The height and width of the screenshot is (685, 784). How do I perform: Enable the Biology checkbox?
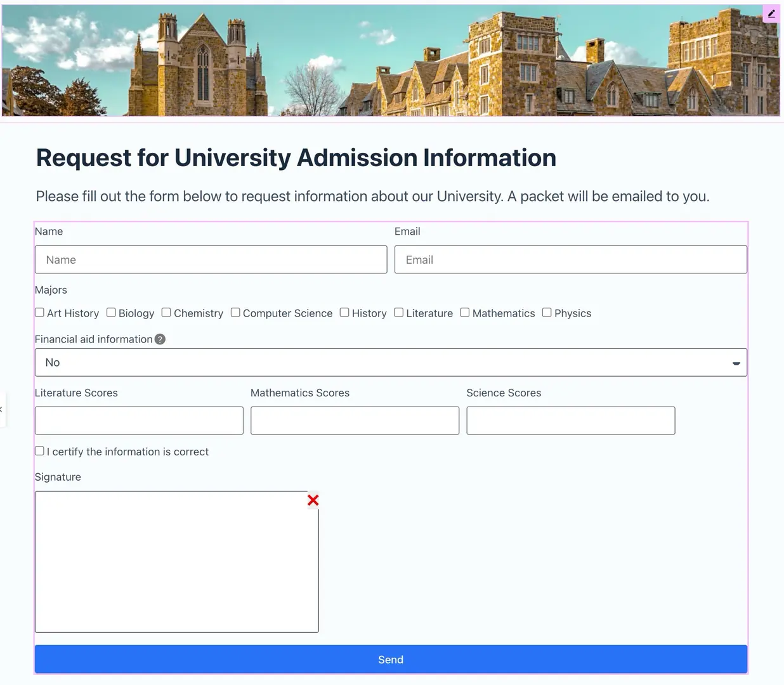pos(111,312)
